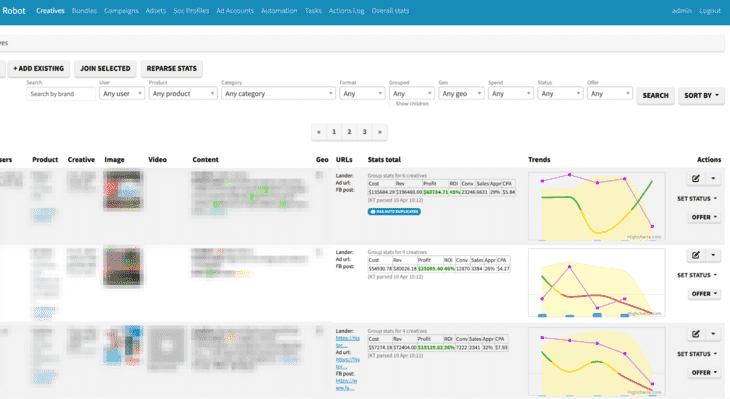Expand the Any user dropdown

tap(122, 94)
